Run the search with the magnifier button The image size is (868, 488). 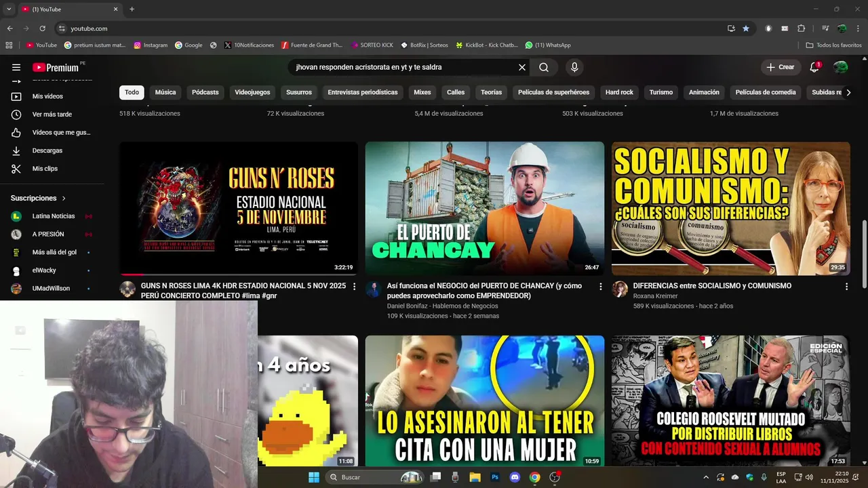pos(544,67)
